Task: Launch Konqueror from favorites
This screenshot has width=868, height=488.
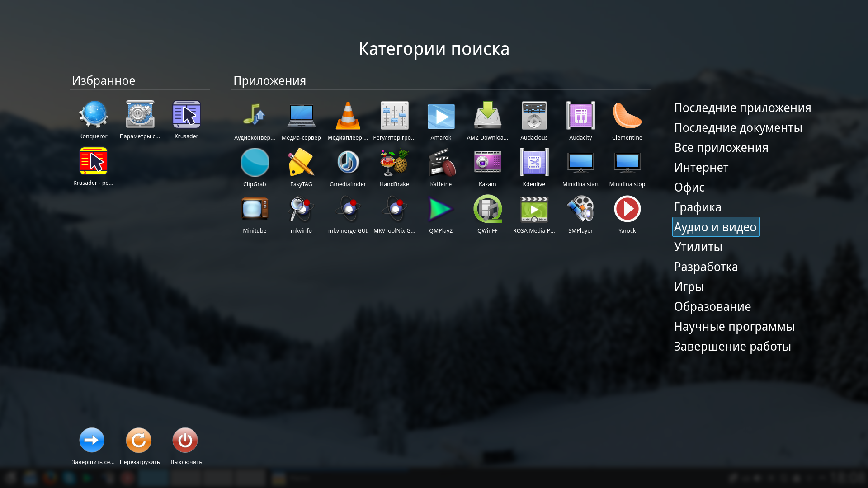Action: click(93, 115)
